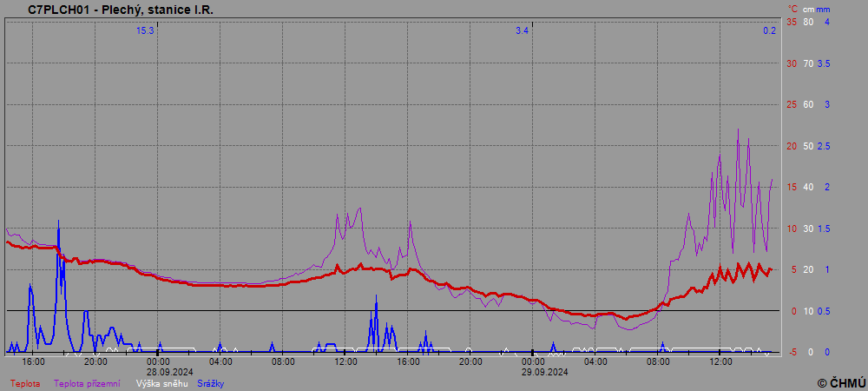Select the 3.4 precipitation total

(522, 30)
